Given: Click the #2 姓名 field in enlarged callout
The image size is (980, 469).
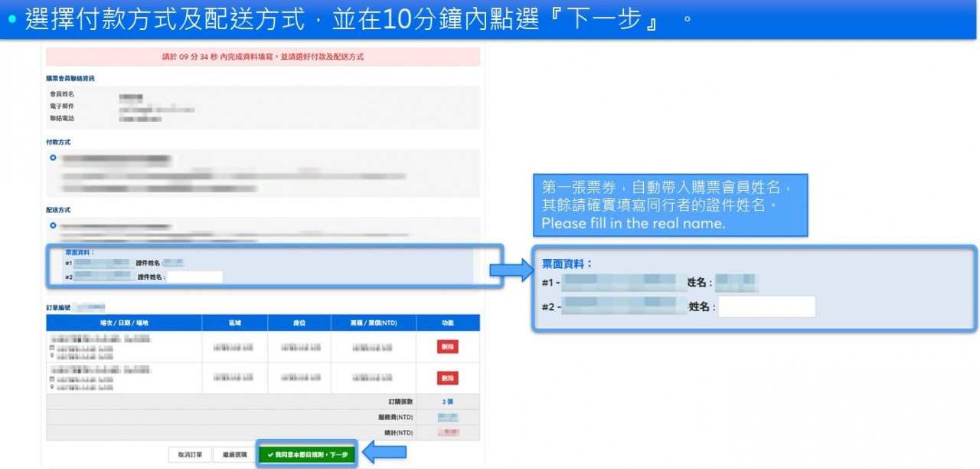Looking at the screenshot, I should tap(766, 307).
